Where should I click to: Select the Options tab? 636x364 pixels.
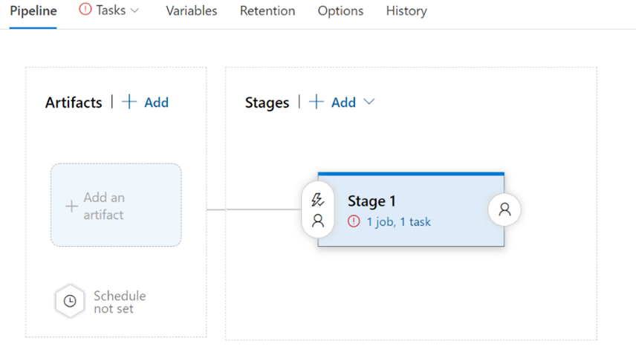click(x=340, y=11)
